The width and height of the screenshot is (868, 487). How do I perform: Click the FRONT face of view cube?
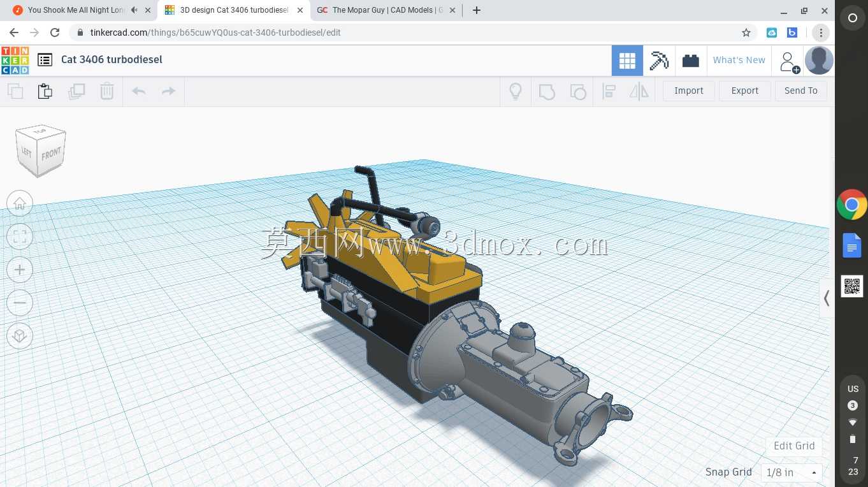point(51,154)
